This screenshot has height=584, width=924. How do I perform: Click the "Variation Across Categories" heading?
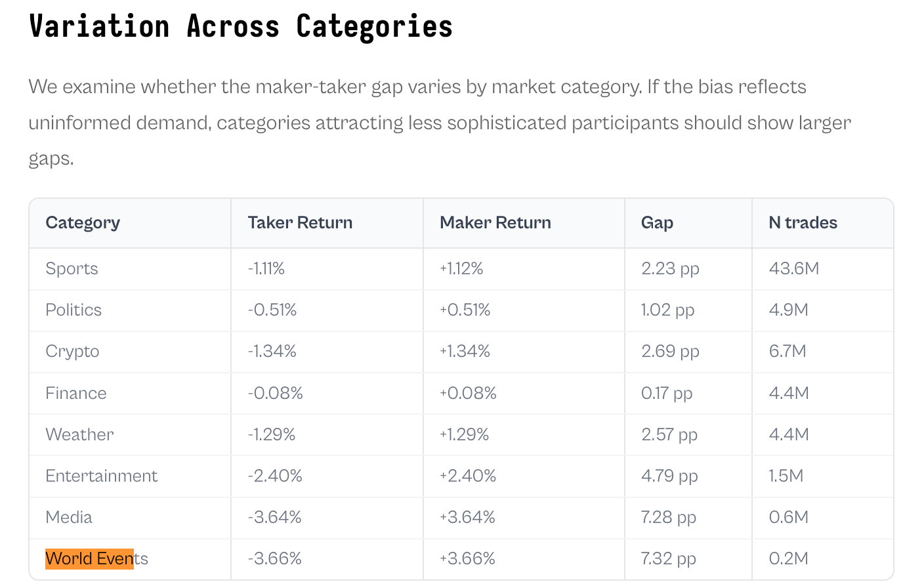(x=241, y=27)
